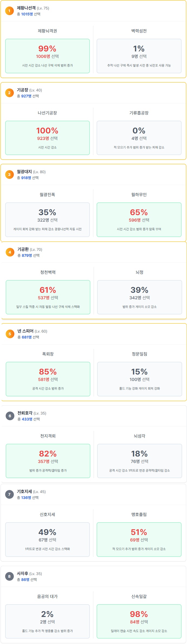Click the rank 2 badge for 기공장

tap(9, 93)
